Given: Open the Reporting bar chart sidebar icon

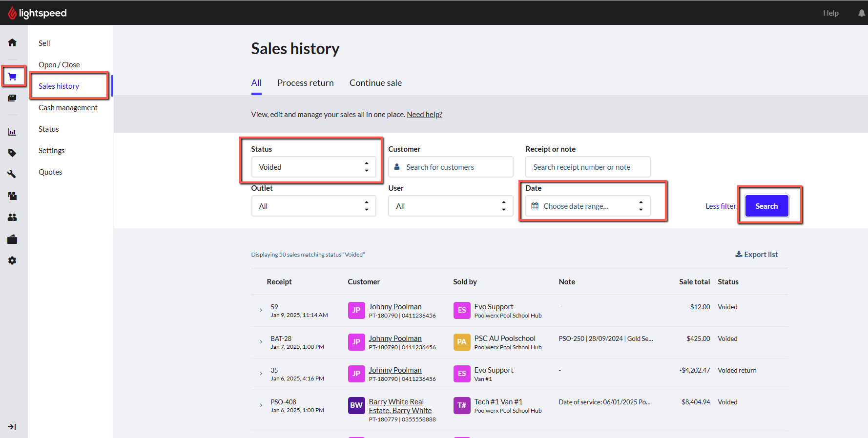Looking at the screenshot, I should (x=12, y=132).
